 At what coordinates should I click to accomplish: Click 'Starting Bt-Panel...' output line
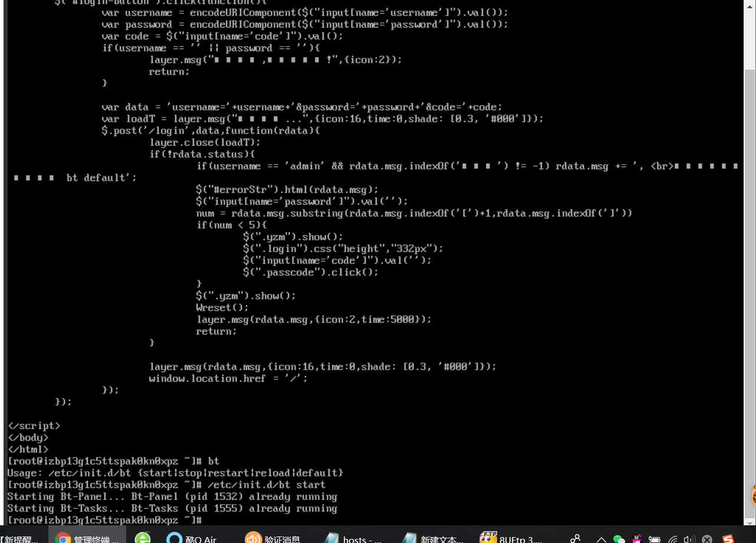[172, 496]
